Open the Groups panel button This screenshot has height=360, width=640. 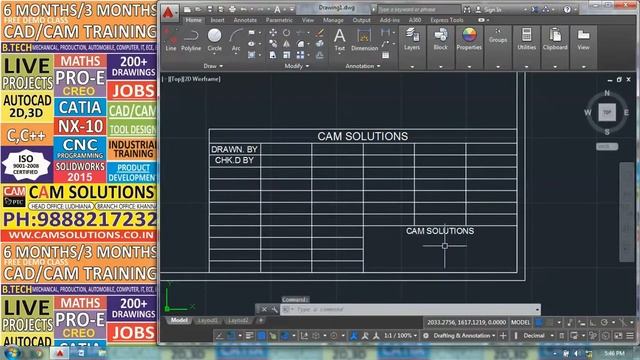tap(498, 37)
